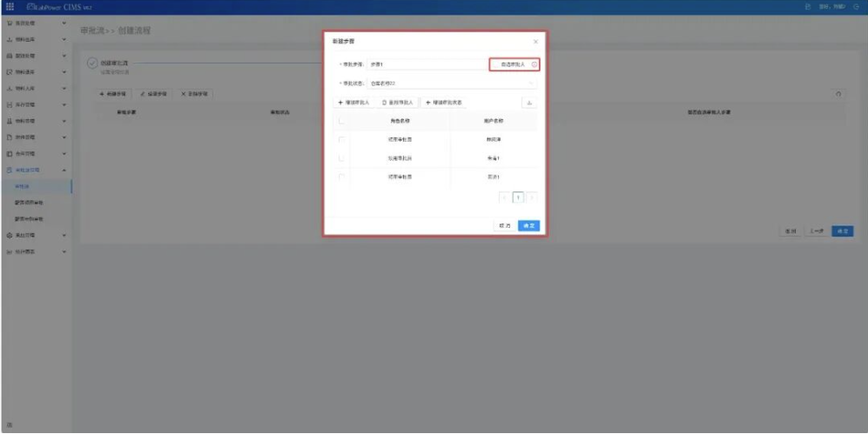Click the logout icon in the top-right header

point(857,7)
